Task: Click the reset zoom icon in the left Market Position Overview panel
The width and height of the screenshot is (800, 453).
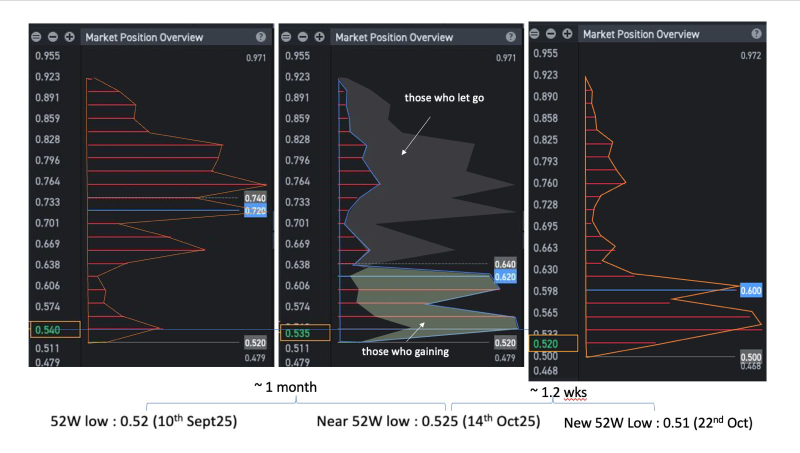Action: pyautogui.click(x=37, y=37)
